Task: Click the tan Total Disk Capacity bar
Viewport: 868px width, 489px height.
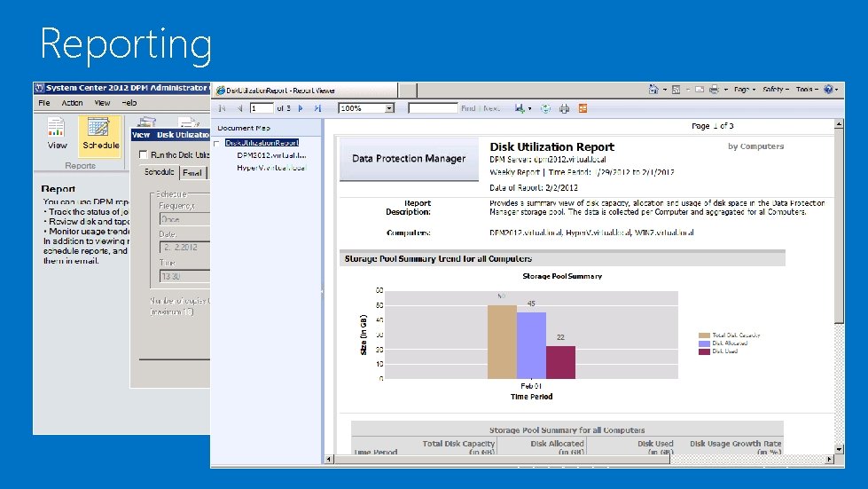Action: [502, 343]
